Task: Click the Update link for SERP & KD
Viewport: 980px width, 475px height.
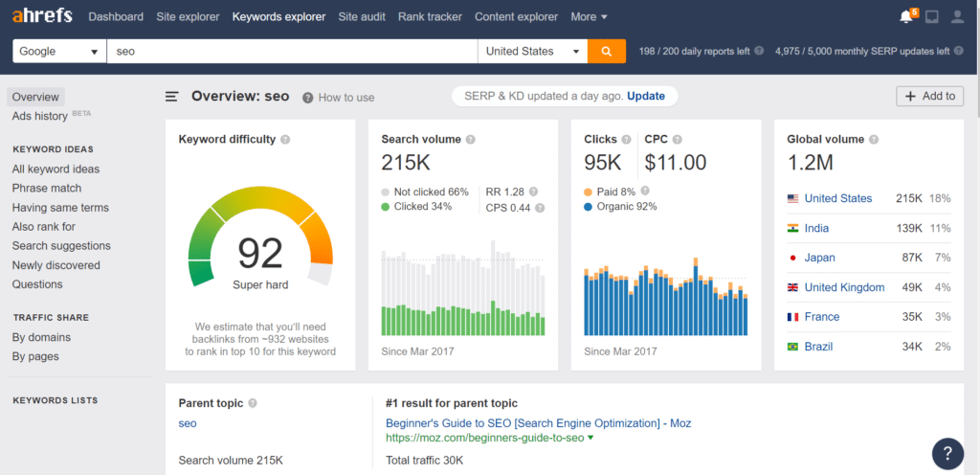Action: tap(646, 97)
